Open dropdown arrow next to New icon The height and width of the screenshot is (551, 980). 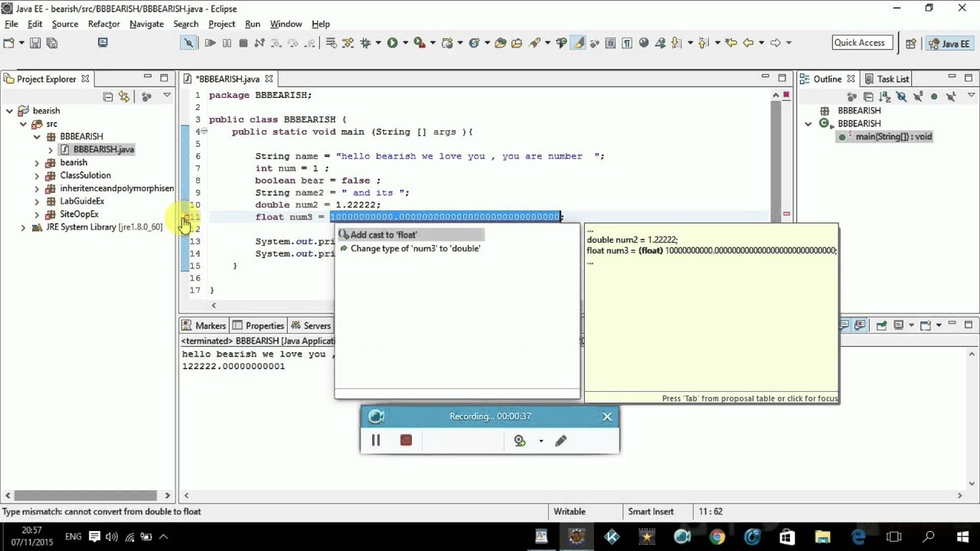21,43
